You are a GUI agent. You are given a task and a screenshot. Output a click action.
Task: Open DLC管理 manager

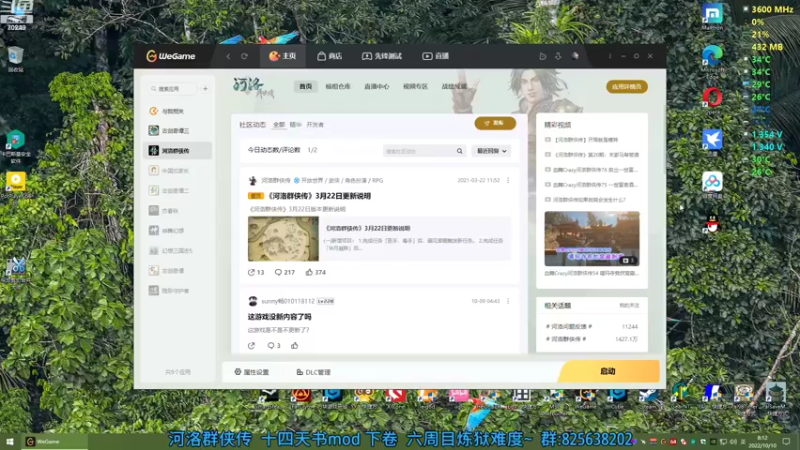(x=313, y=372)
